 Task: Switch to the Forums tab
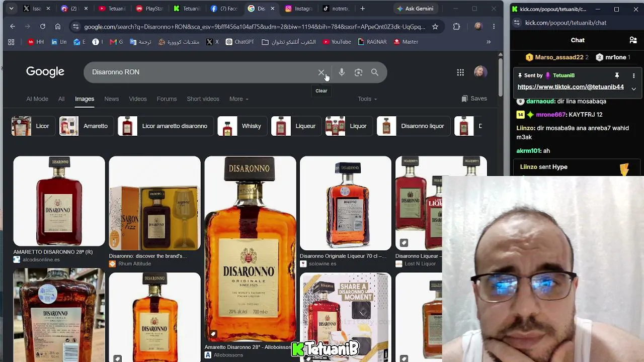tap(167, 99)
